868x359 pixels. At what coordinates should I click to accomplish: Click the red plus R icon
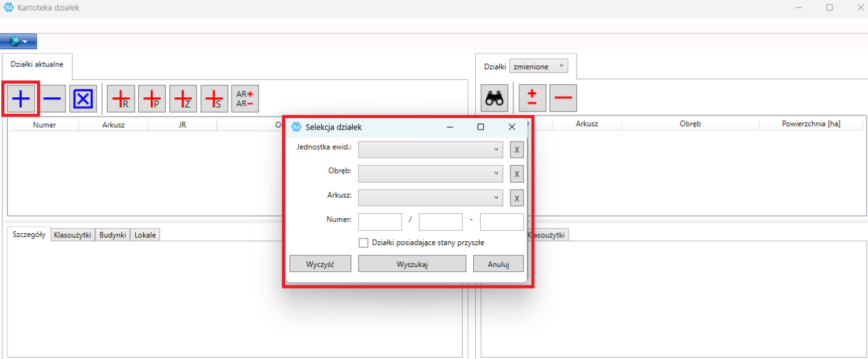coord(121,98)
